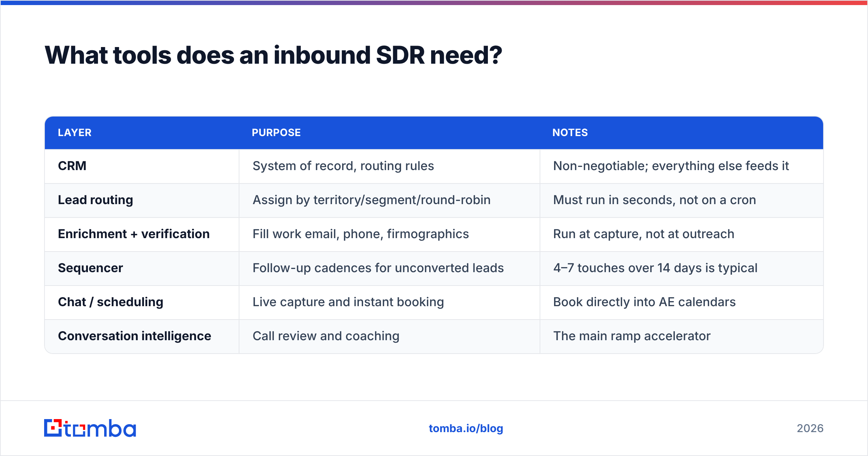Click 'Non-negotiable; everything else feeds it'
Screen dimensions: 868x456
click(671, 166)
